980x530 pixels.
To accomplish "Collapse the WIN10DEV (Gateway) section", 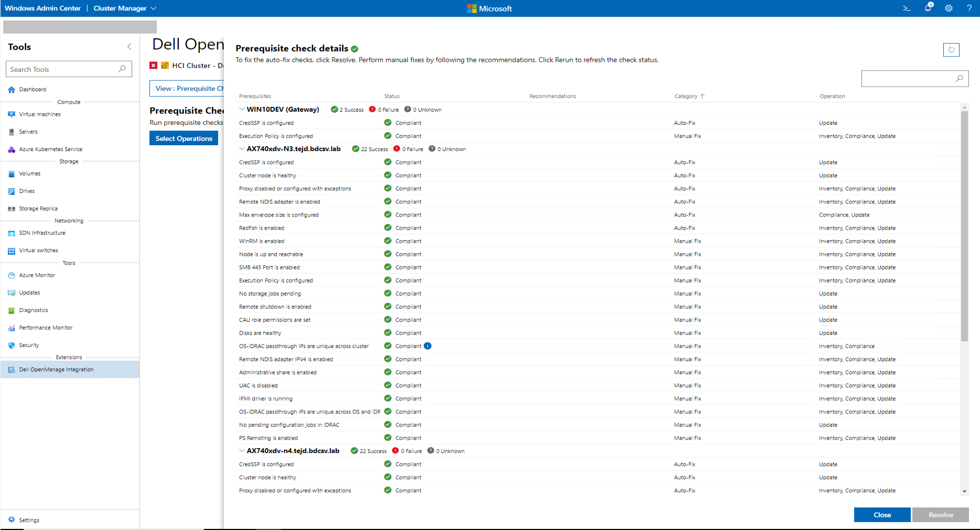I will 242,109.
